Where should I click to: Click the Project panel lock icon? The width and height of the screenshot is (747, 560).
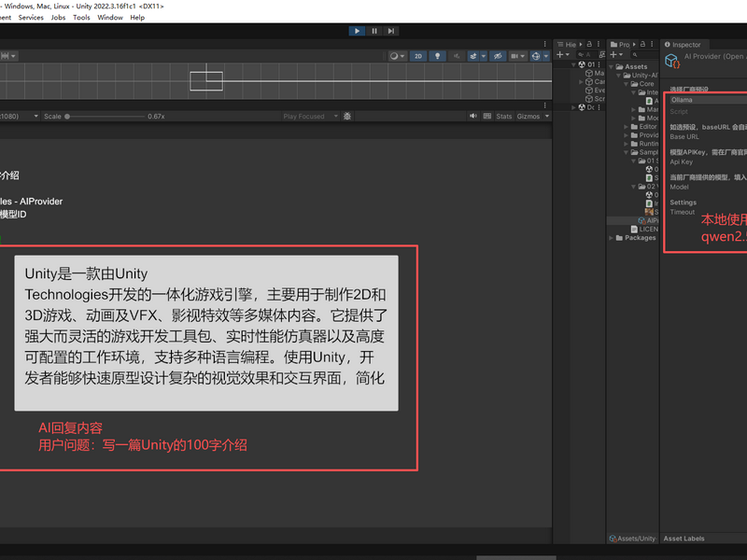[642, 44]
